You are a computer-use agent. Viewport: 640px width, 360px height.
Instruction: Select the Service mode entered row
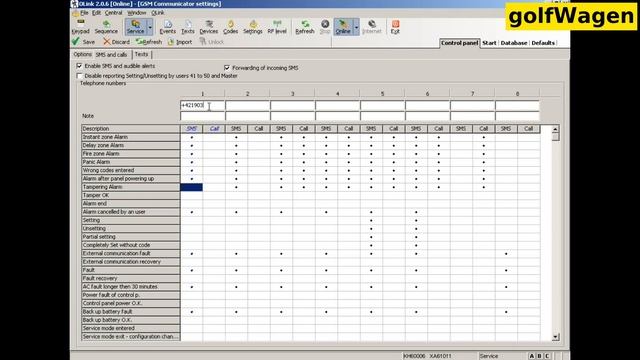pyautogui.click(x=131, y=328)
